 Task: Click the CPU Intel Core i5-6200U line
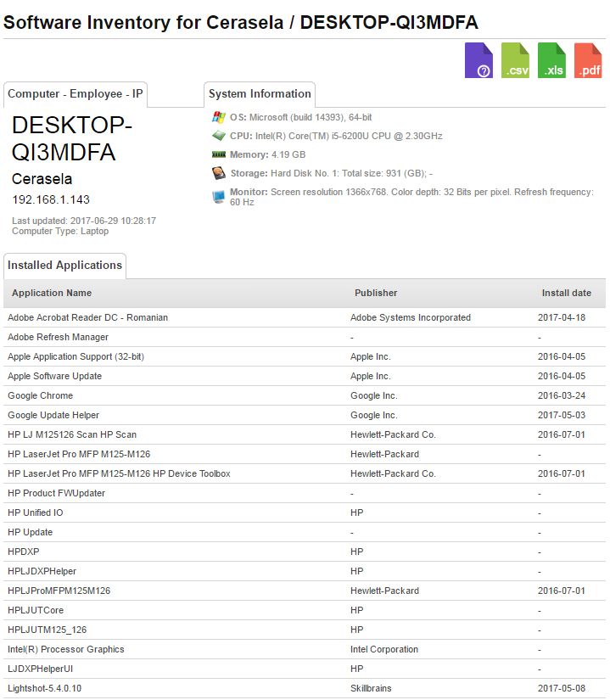pyautogui.click(x=336, y=136)
